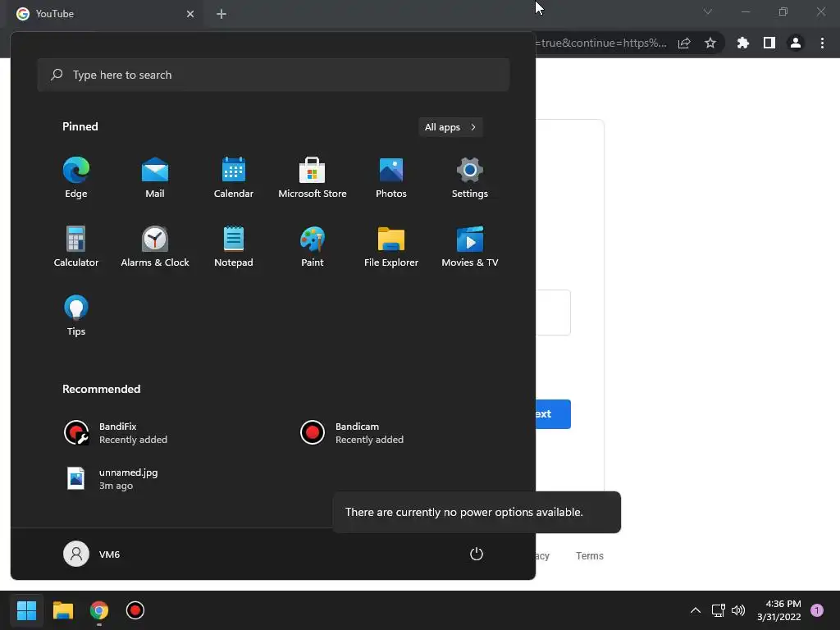
Task: Open the notification count badge
Action: click(817, 610)
